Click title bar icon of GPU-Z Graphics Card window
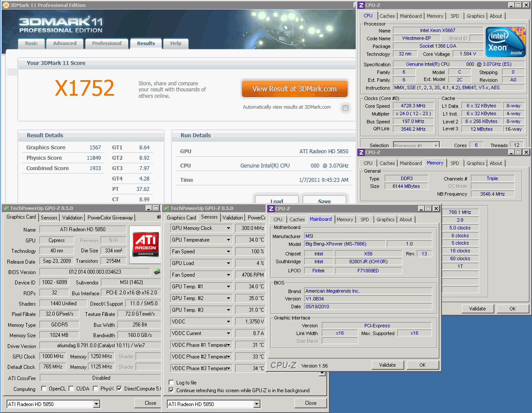The width and height of the screenshot is (532, 413). point(6,208)
